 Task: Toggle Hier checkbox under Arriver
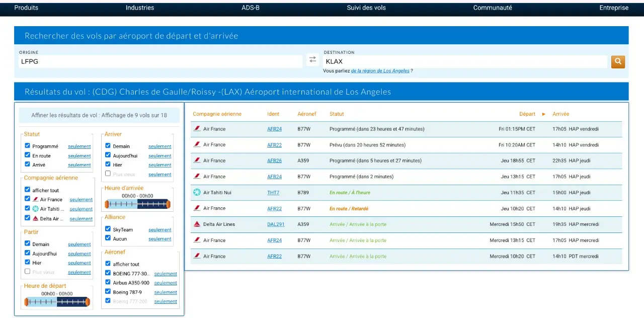click(108, 164)
